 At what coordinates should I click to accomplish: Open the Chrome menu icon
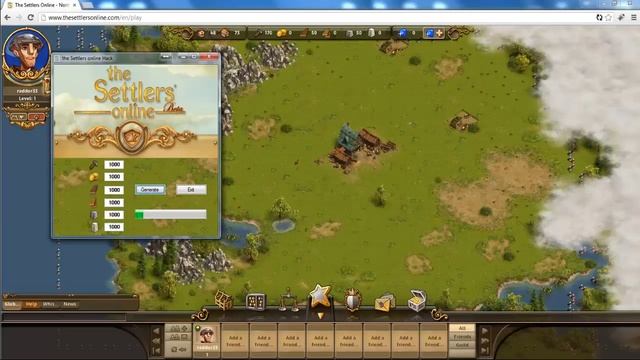coord(633,18)
